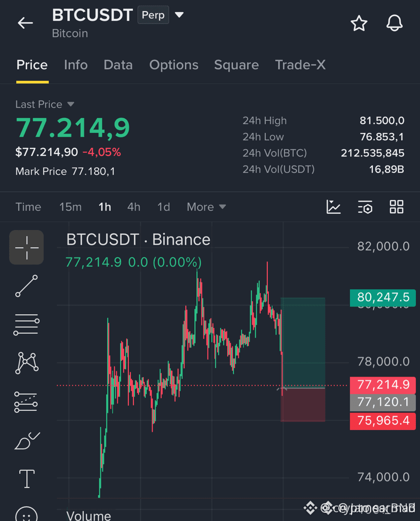
Task: Select the 1h chart interval
Action: pyautogui.click(x=104, y=207)
